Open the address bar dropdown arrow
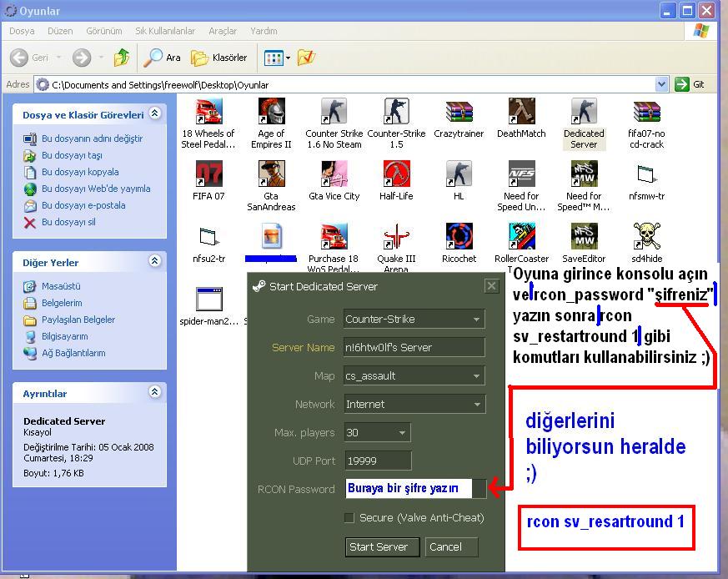728x579 pixels. (x=661, y=84)
